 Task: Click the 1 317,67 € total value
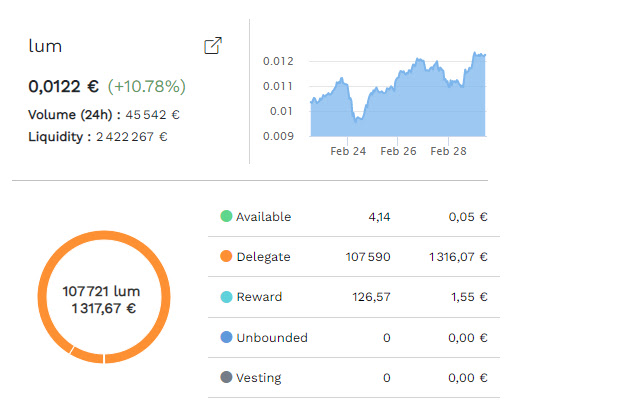click(x=104, y=309)
